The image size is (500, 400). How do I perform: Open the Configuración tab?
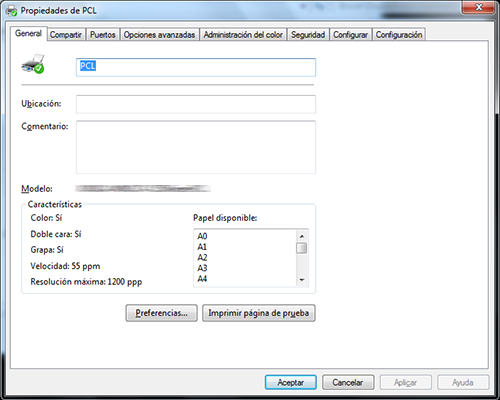coord(399,35)
